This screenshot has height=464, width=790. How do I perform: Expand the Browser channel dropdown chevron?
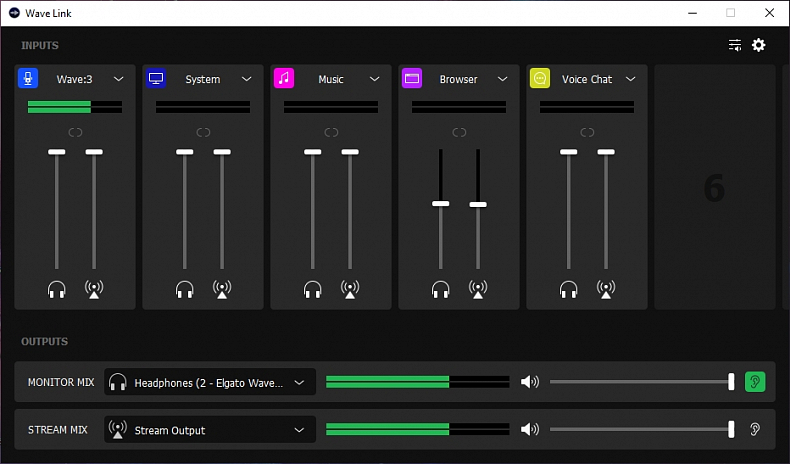(x=502, y=79)
